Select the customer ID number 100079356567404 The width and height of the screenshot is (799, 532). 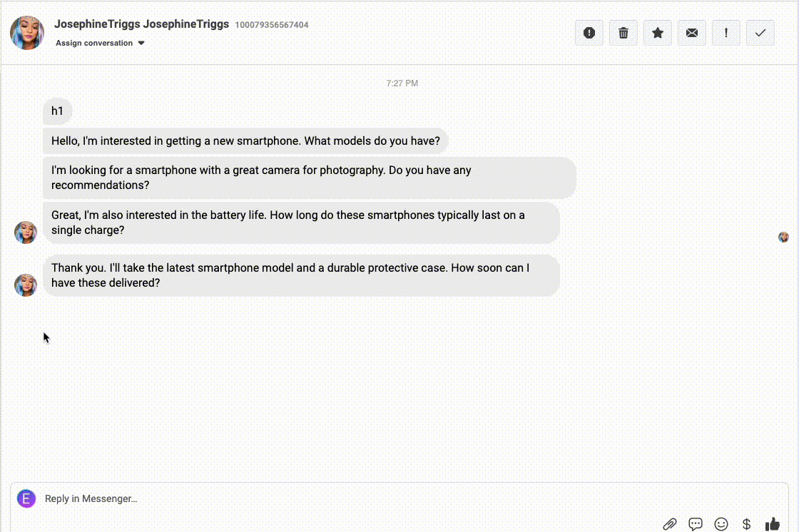tap(273, 24)
